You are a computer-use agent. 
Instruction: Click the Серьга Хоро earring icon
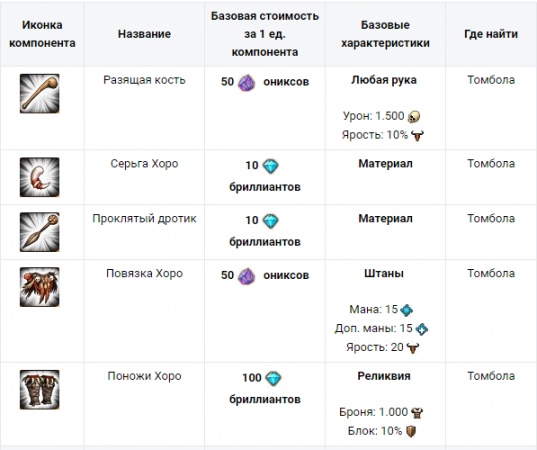pos(39,177)
